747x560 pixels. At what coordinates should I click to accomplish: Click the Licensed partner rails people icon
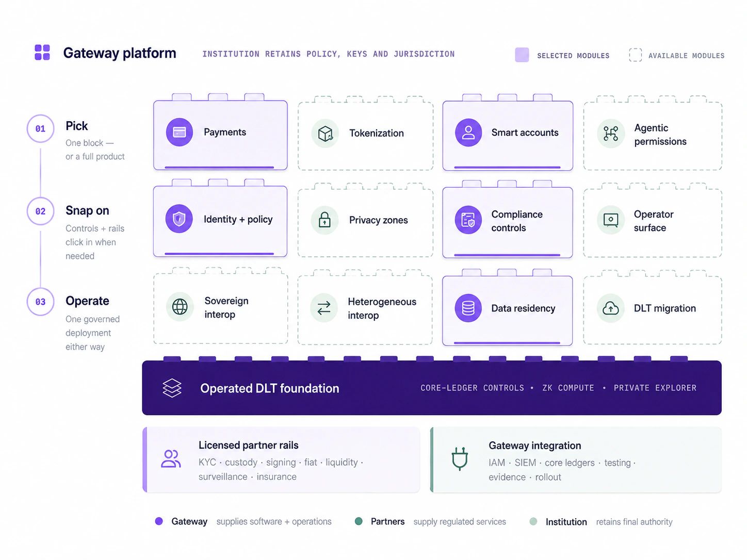171,459
